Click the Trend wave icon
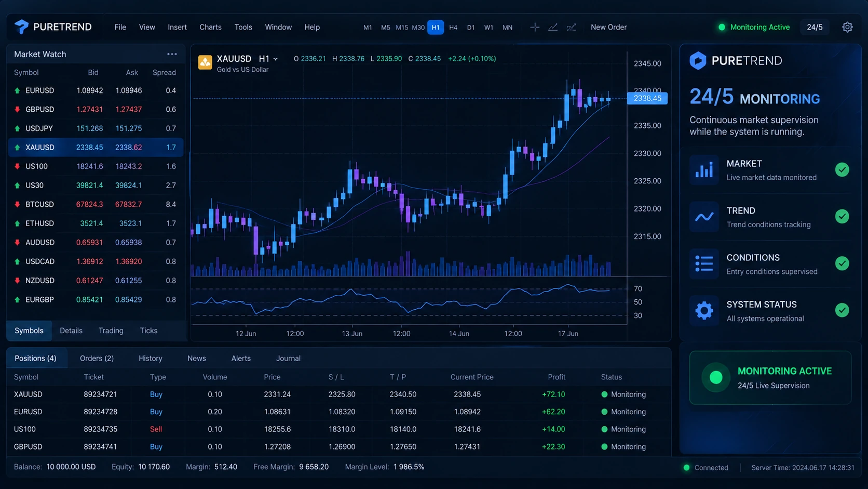This screenshot has height=489, width=868. point(704,217)
